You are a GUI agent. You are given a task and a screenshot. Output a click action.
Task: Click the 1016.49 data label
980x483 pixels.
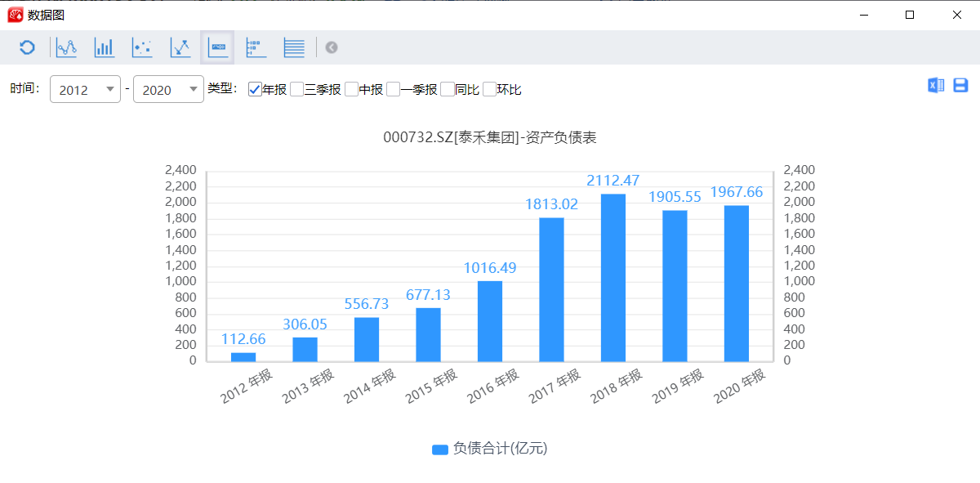pyautogui.click(x=490, y=267)
